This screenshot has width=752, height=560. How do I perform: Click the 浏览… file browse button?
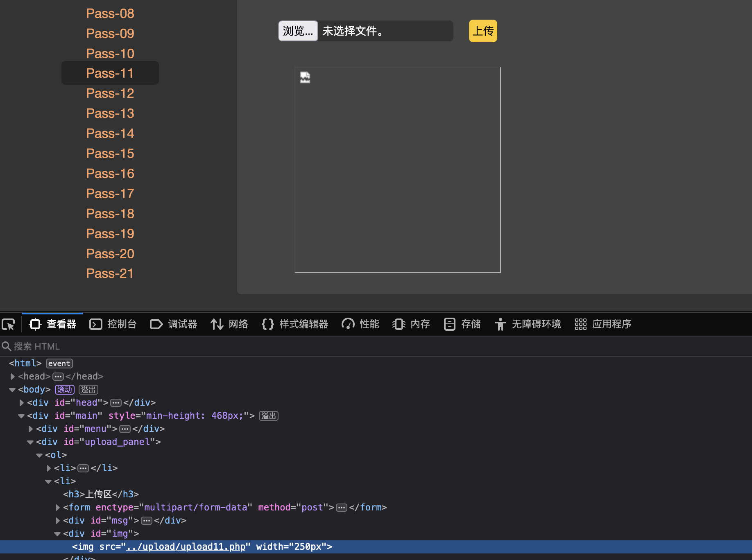pyautogui.click(x=298, y=31)
